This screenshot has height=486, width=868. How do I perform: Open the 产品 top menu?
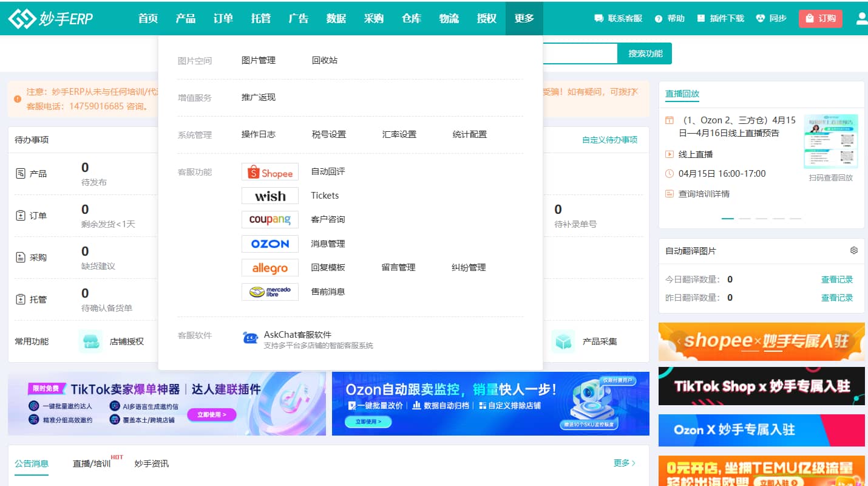pyautogui.click(x=185, y=18)
